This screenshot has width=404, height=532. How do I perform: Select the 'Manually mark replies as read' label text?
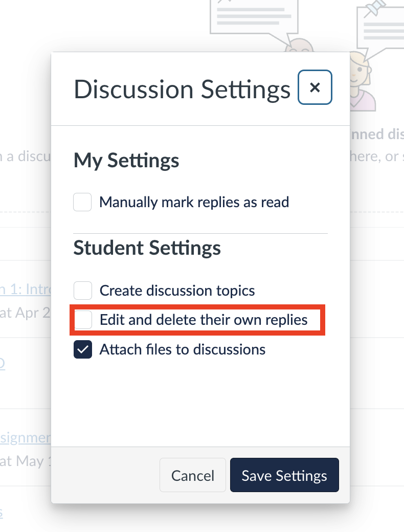194,202
